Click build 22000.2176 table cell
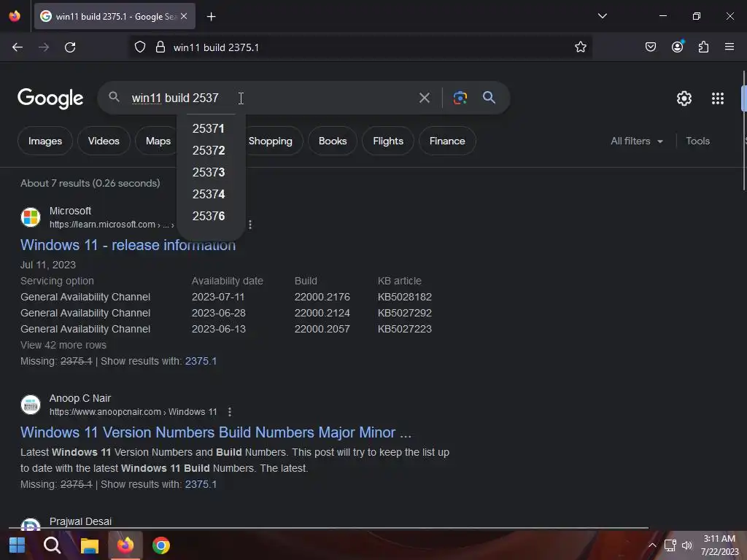Screen dimensions: 747x560 coord(322,297)
